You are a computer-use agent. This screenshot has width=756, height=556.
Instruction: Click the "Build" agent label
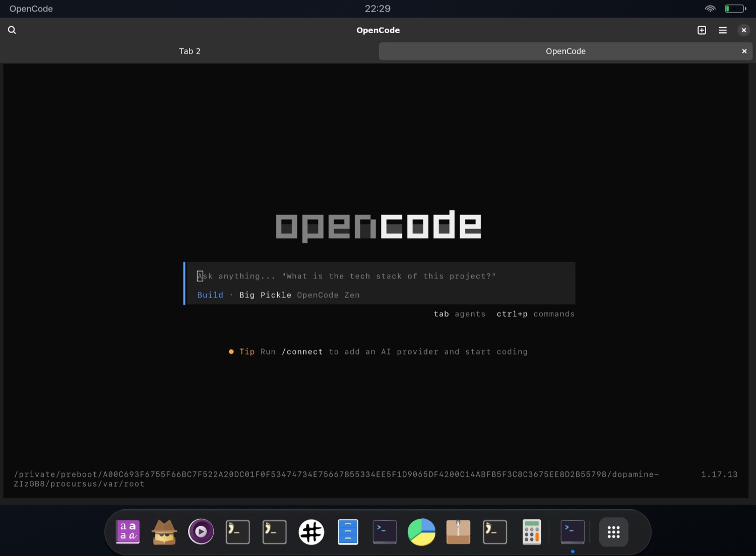click(x=210, y=295)
